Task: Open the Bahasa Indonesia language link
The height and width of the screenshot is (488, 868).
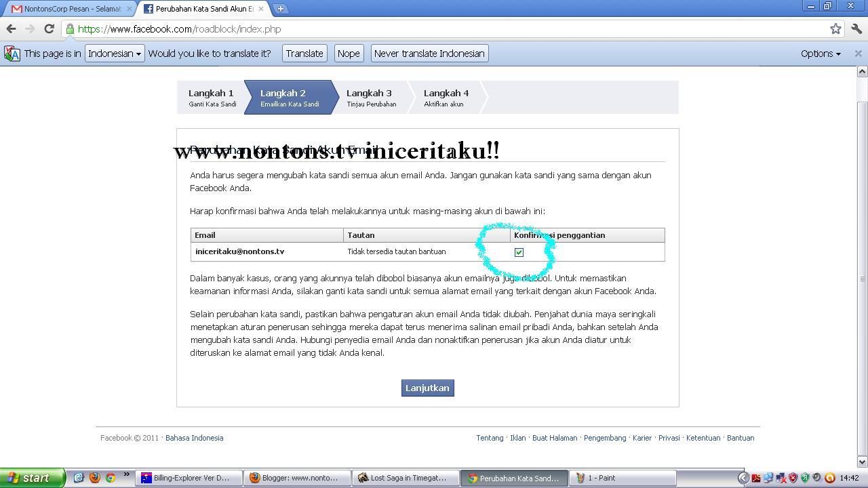Action: click(x=194, y=438)
